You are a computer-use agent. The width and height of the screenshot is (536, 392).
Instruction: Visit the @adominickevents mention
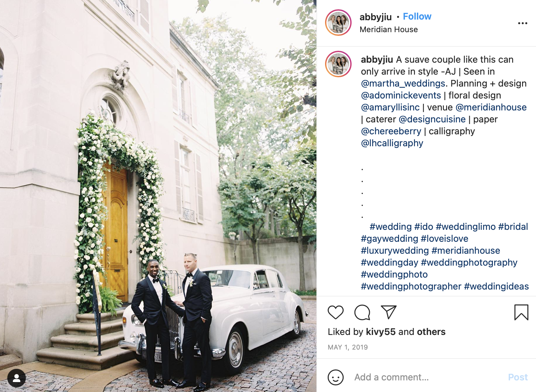[x=401, y=95]
